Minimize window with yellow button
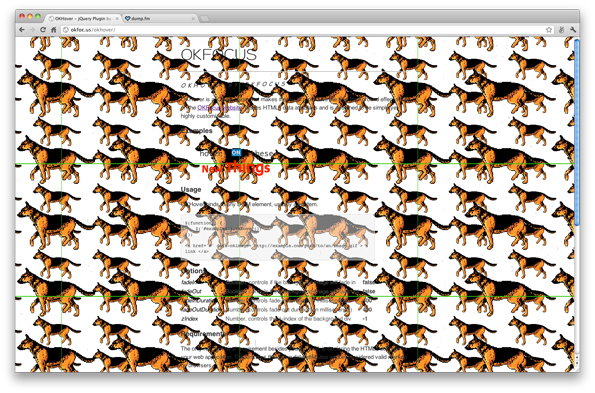The image size is (595, 393). click(30, 16)
